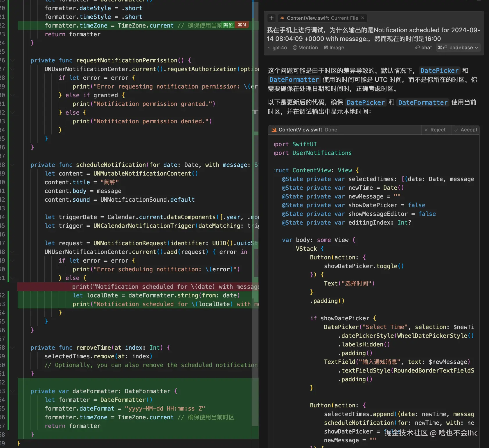Click 'selectedTimes.remove(at: index)' in the editor

tap(98, 356)
